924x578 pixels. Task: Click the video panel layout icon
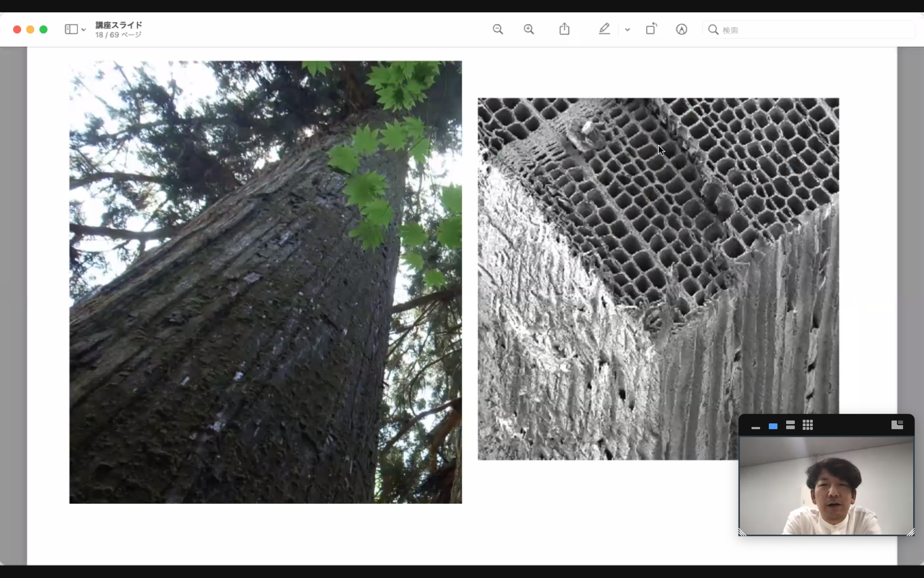[897, 425]
